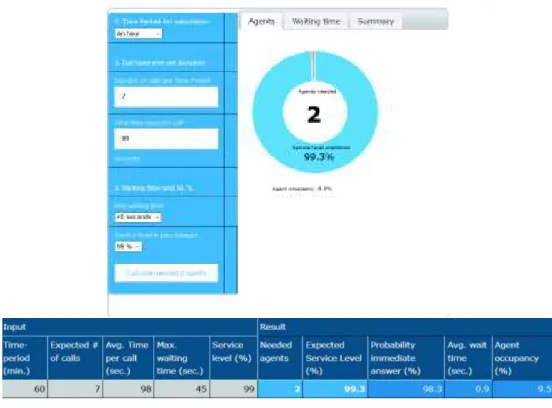Open the '99 %' service level dropdown

click(128, 246)
